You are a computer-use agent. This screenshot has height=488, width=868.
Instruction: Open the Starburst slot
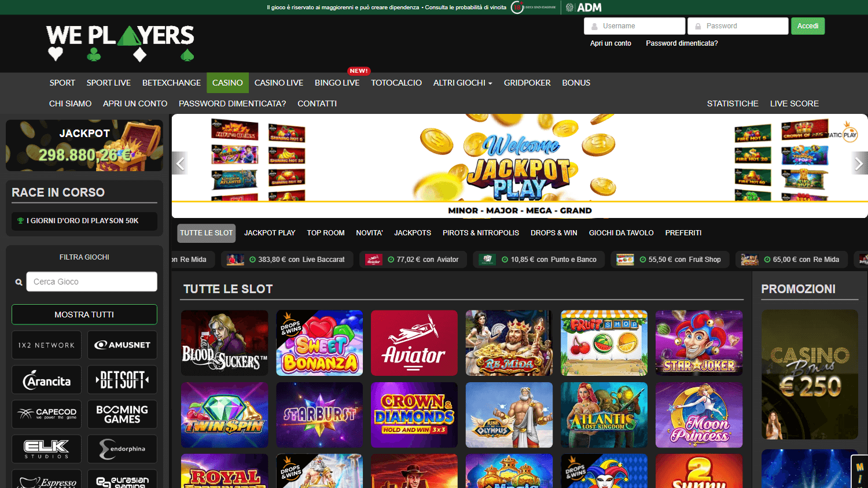pyautogui.click(x=319, y=415)
